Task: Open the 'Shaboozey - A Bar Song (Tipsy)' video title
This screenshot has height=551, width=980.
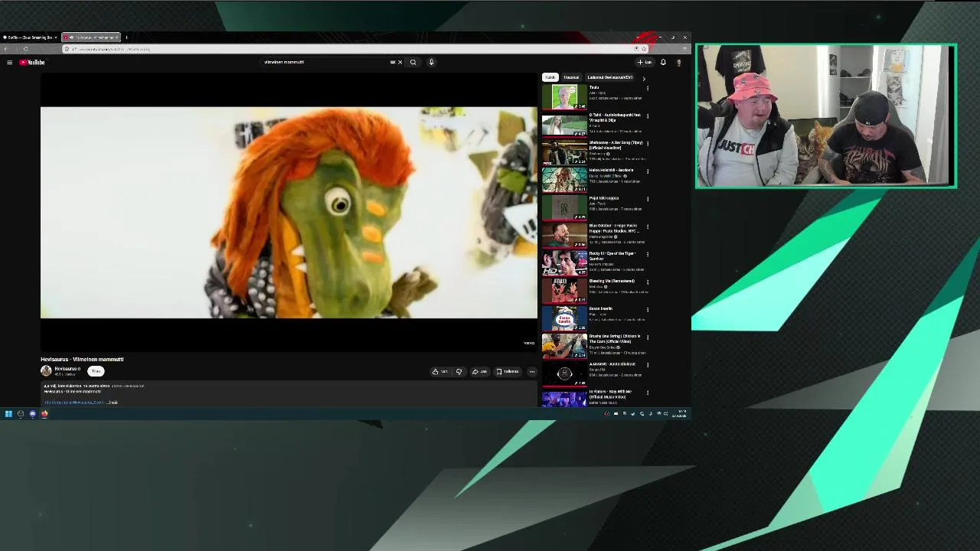Action: tap(616, 145)
